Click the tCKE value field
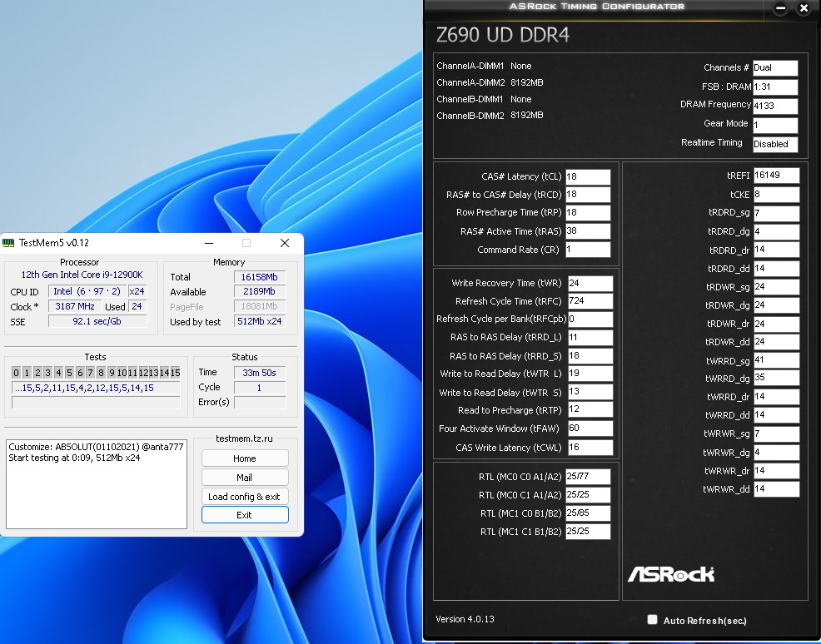 777,195
